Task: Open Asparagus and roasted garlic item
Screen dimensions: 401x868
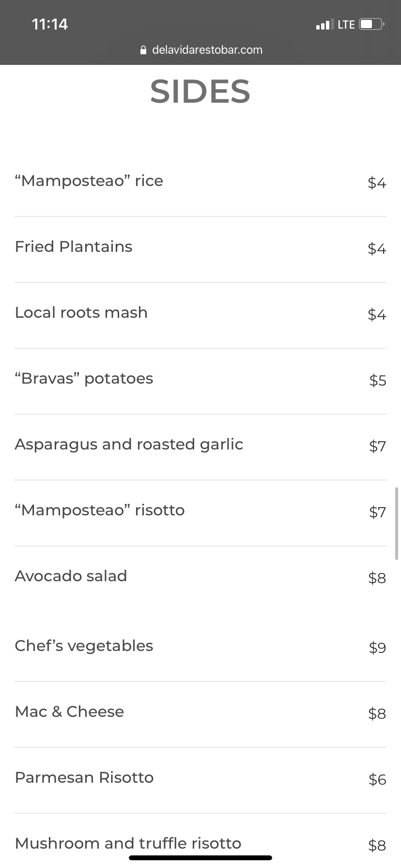Action: [129, 445]
